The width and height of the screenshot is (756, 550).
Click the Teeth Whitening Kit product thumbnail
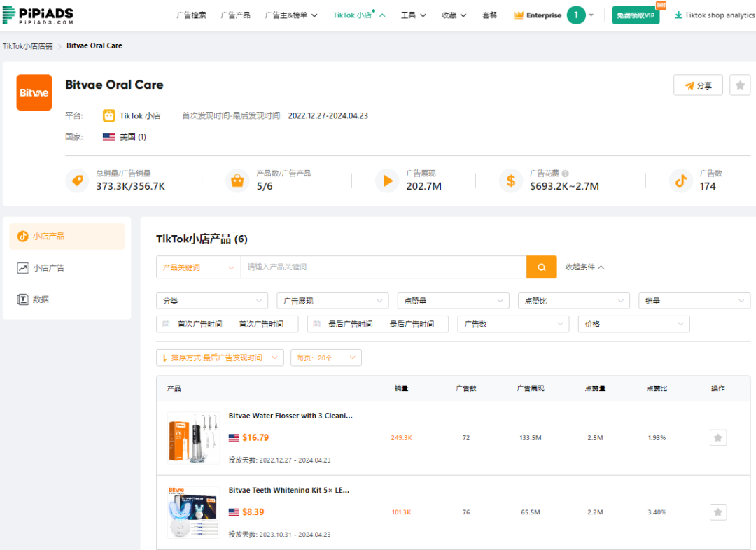click(x=193, y=512)
